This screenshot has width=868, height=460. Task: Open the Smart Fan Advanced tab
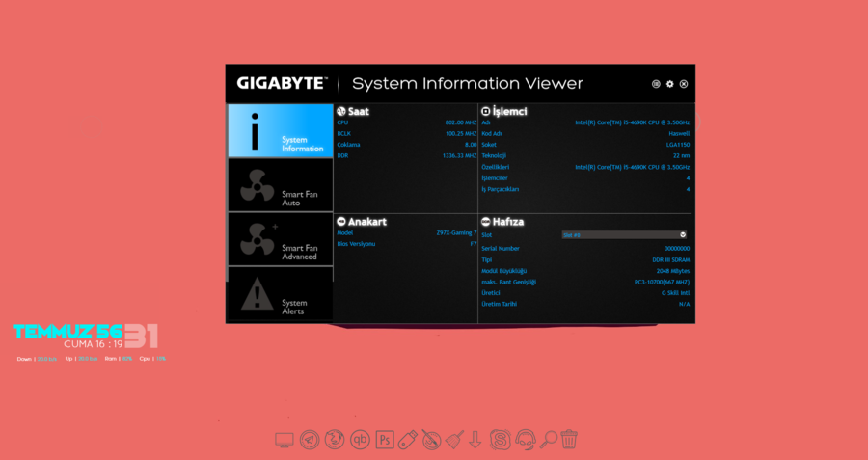click(x=281, y=239)
